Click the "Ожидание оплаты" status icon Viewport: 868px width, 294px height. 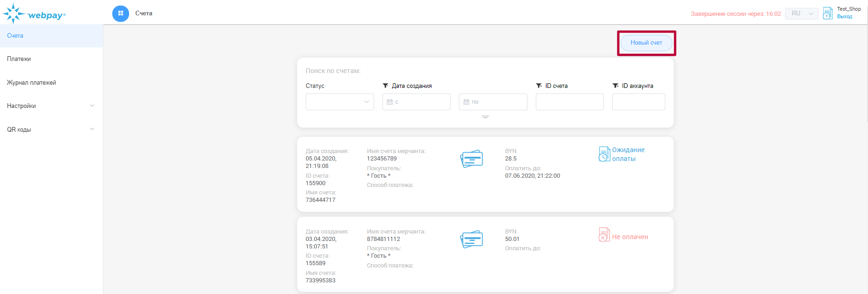coord(604,154)
